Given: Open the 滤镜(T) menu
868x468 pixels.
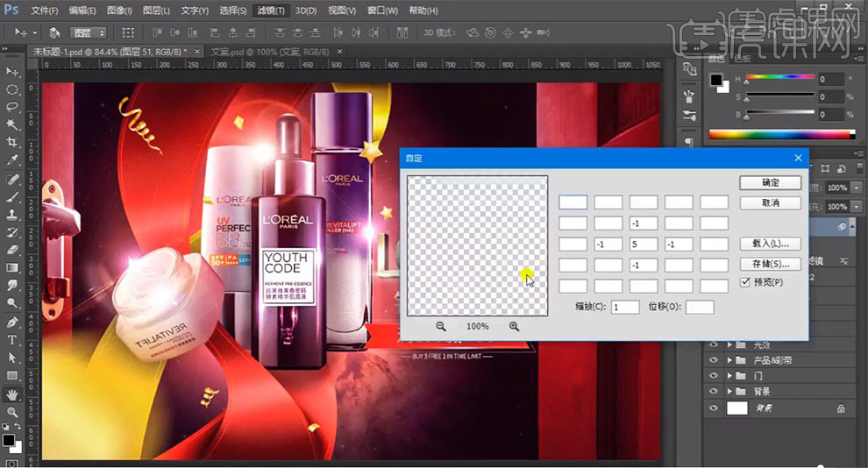Looking at the screenshot, I should (x=271, y=11).
